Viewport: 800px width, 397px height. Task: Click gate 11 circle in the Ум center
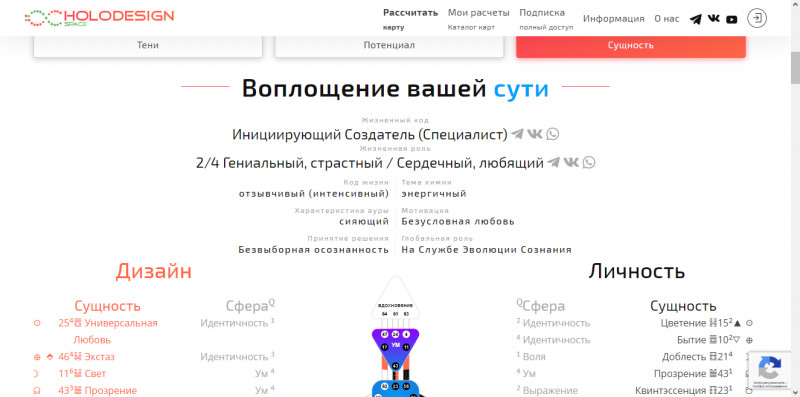click(407, 347)
